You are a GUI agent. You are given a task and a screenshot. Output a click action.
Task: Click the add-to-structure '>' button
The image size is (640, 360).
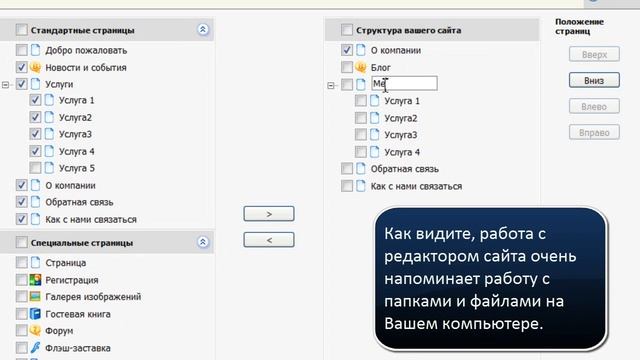pos(269,214)
